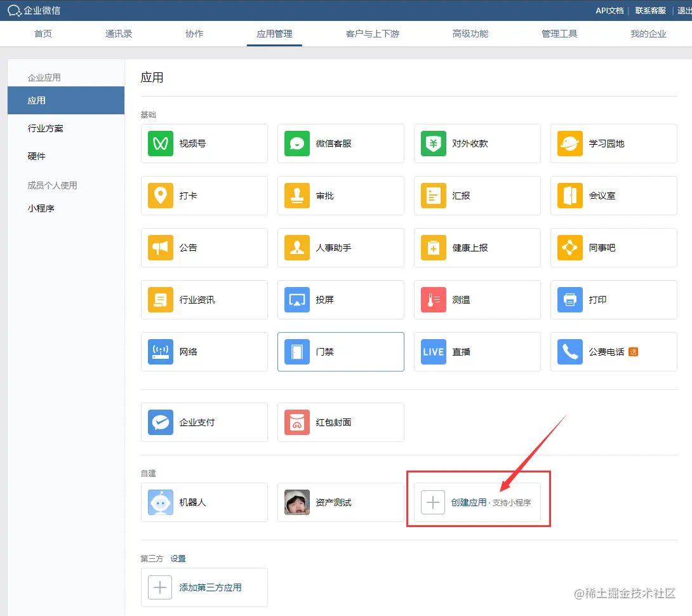Click the 企业支付 payment icon

[160, 422]
